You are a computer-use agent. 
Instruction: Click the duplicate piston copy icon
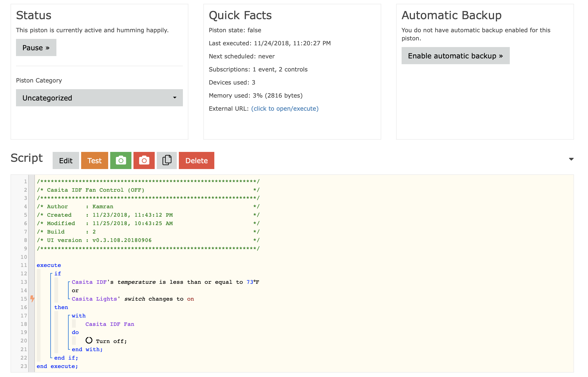(167, 160)
